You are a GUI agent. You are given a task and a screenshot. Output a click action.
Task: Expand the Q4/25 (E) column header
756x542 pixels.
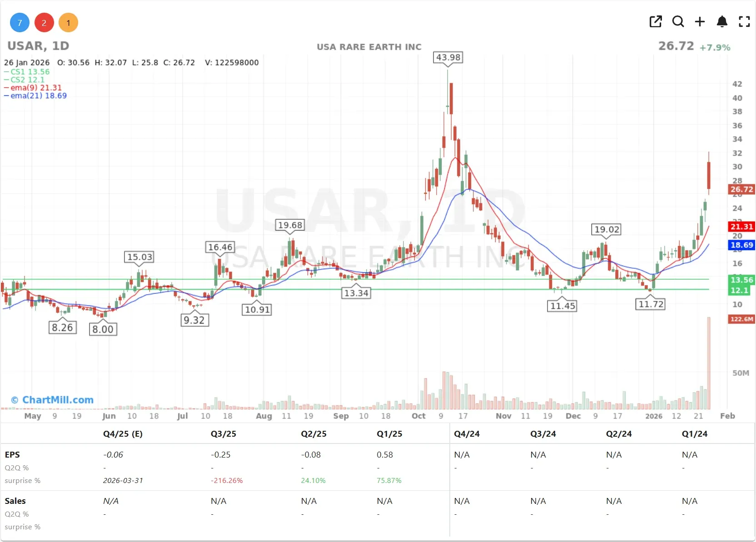122,434
